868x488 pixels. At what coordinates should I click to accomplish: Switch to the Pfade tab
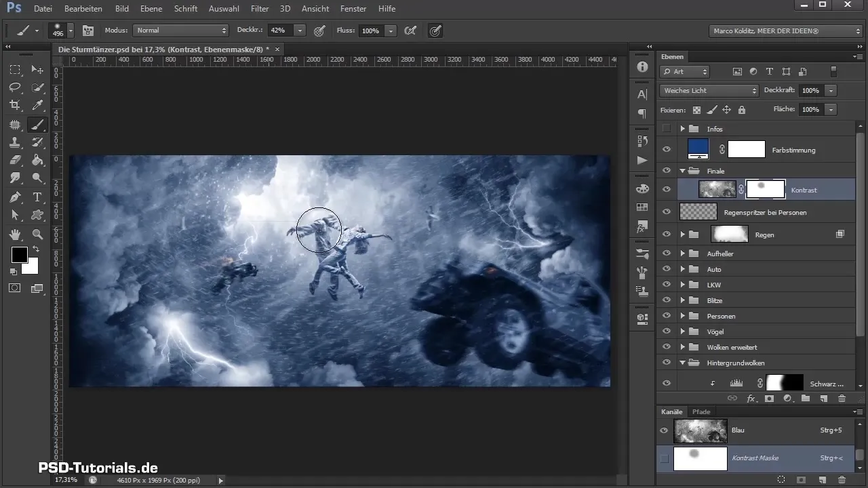click(701, 411)
